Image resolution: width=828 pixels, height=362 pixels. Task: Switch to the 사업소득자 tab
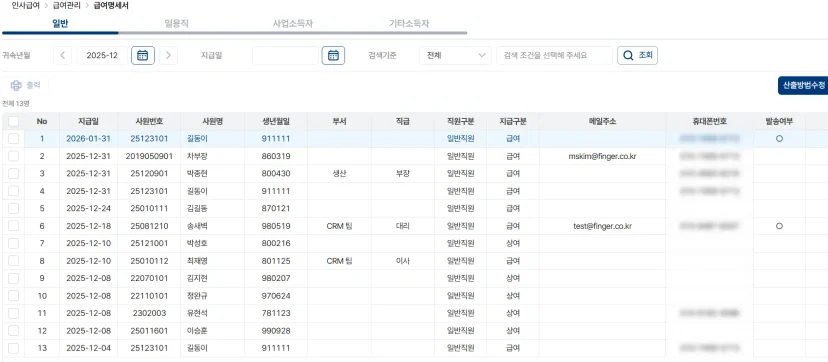293,24
